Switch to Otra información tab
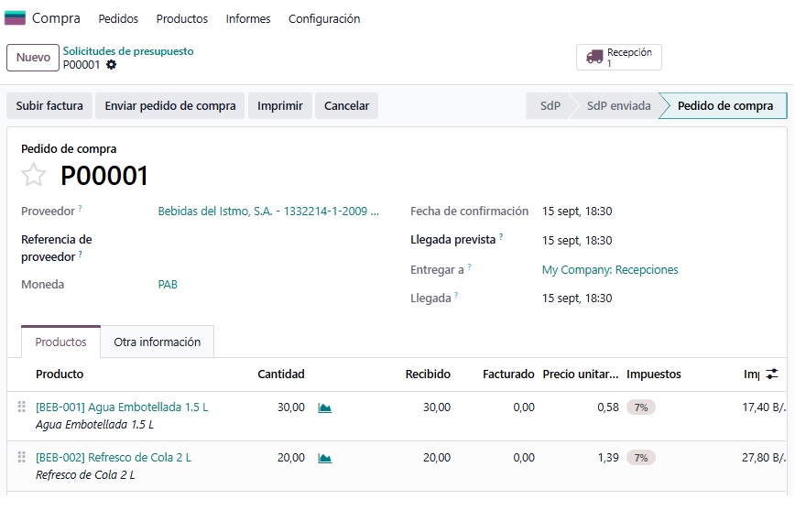 [158, 342]
